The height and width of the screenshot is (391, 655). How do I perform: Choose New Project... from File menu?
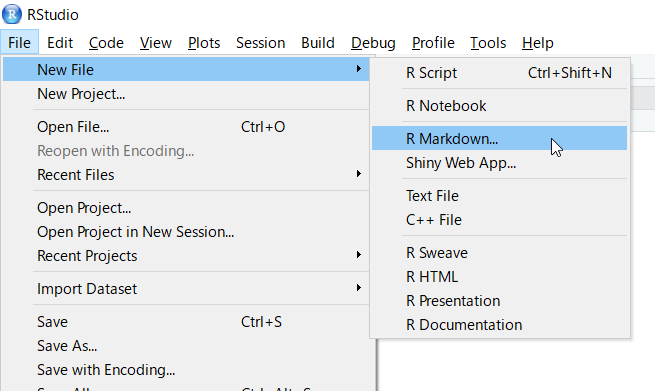[186, 94]
